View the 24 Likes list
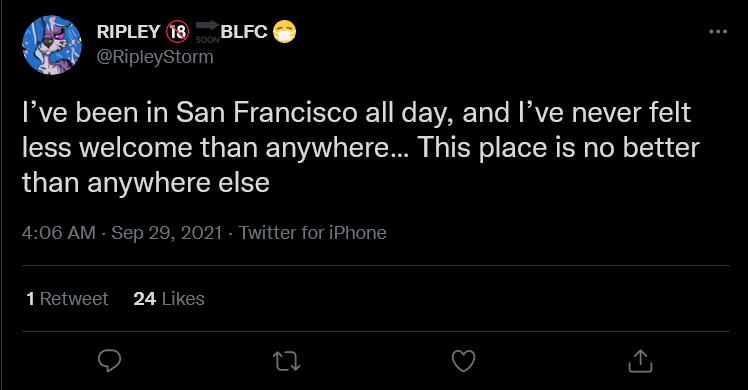Image resolution: width=748 pixels, height=390 pixels. 169,299
